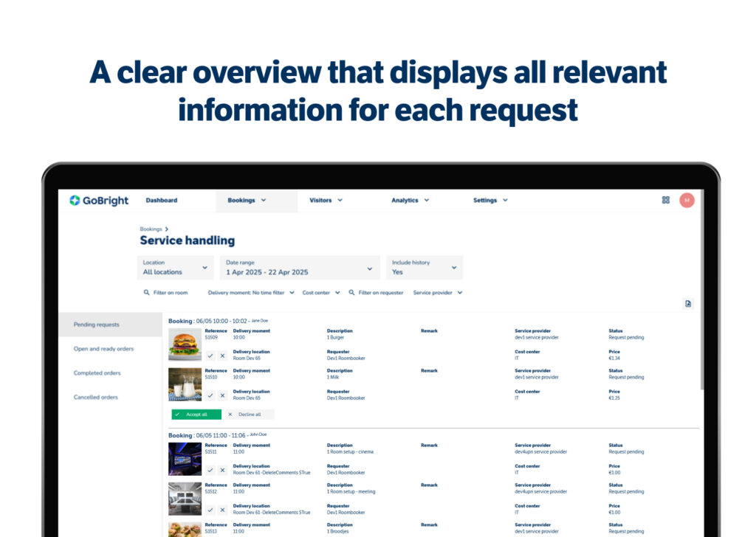Image resolution: width=756 pixels, height=537 pixels.
Task: Click the Decline all button
Action: coord(249,415)
